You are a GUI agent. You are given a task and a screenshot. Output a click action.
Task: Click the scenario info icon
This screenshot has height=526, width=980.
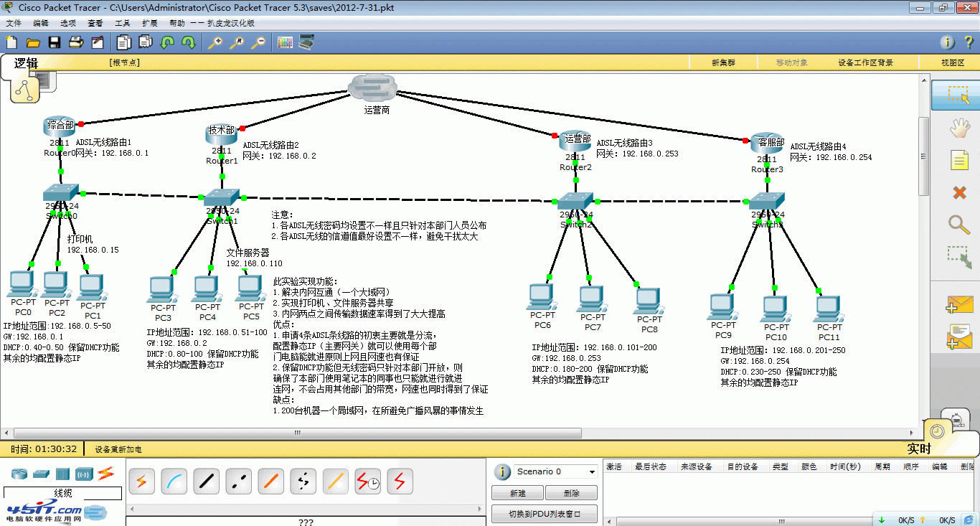click(x=503, y=471)
